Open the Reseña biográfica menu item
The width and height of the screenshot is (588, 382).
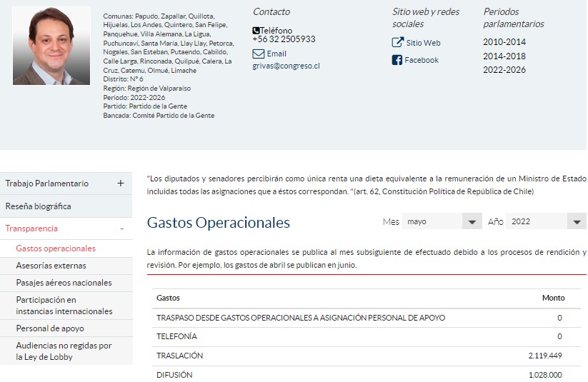[x=39, y=206]
